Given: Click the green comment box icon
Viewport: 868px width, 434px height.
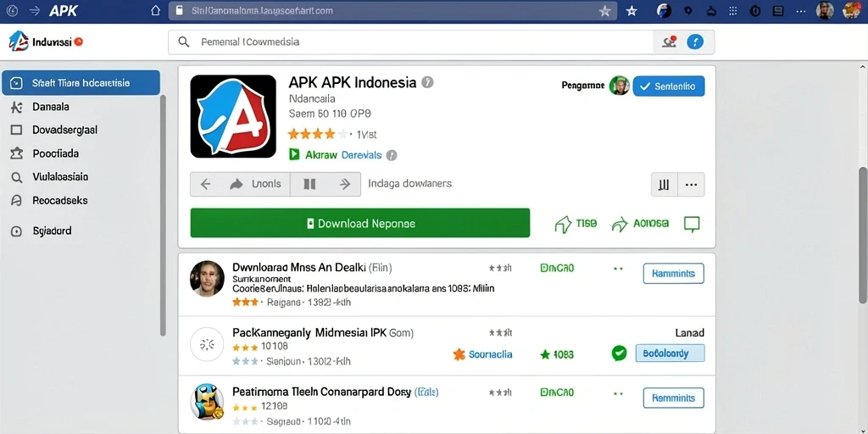Looking at the screenshot, I should click(x=692, y=224).
